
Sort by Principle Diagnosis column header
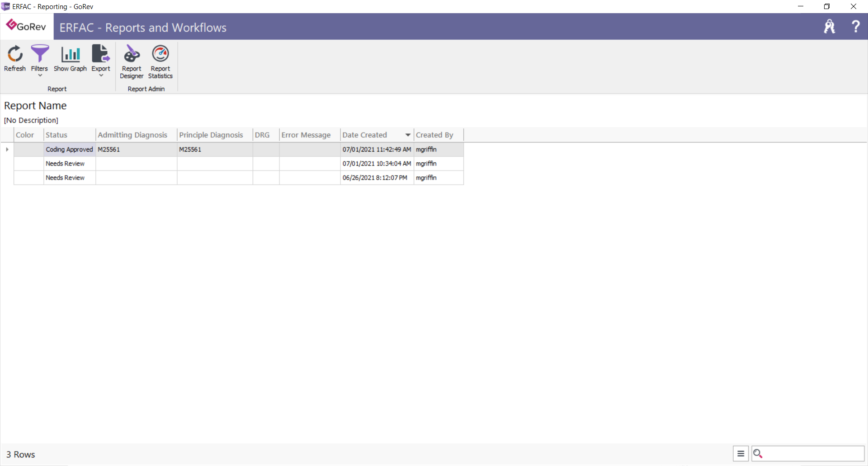pyautogui.click(x=215, y=135)
